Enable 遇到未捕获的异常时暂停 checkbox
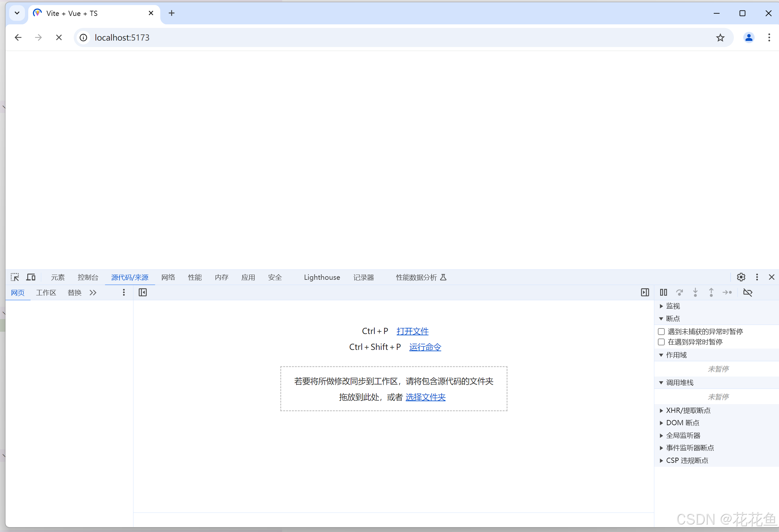 click(x=661, y=331)
